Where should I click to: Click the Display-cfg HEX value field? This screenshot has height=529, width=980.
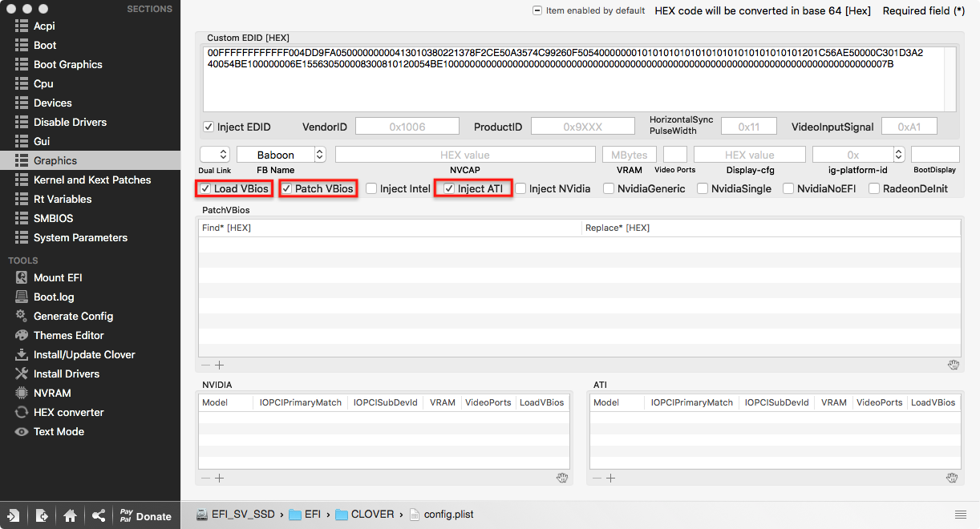pos(750,155)
